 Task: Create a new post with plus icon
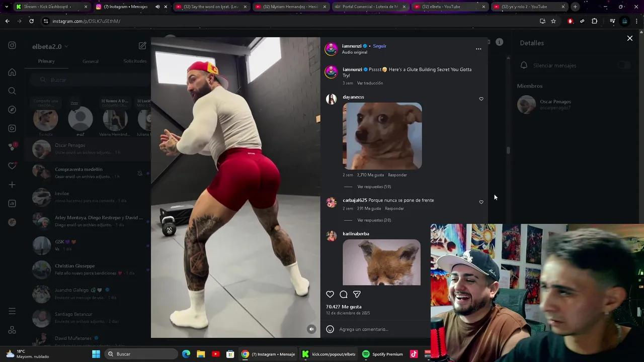[12, 185]
